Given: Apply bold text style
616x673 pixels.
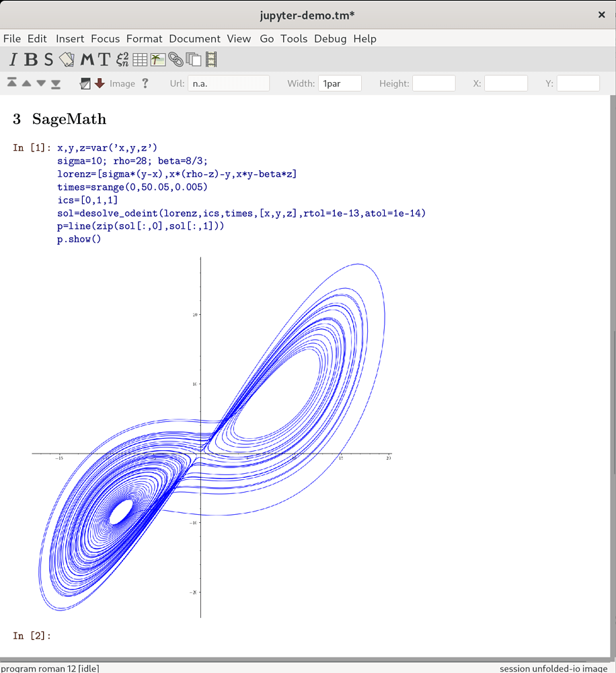Looking at the screenshot, I should pyautogui.click(x=31, y=60).
